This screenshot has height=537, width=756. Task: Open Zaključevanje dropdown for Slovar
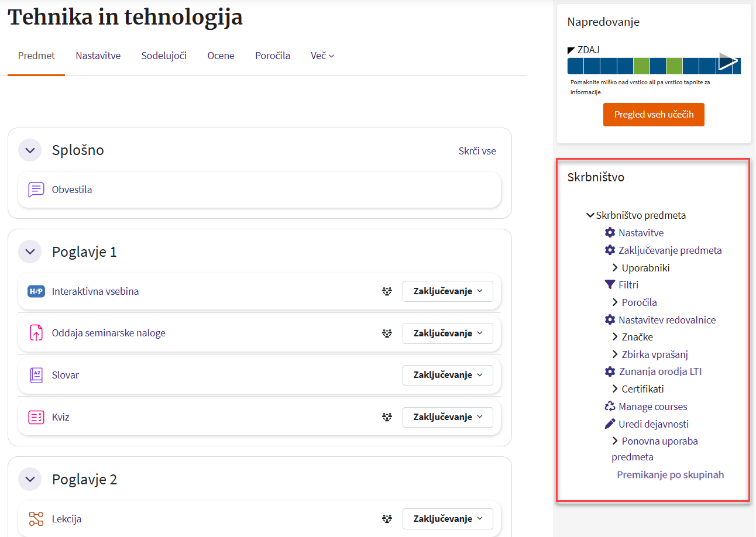click(x=448, y=375)
